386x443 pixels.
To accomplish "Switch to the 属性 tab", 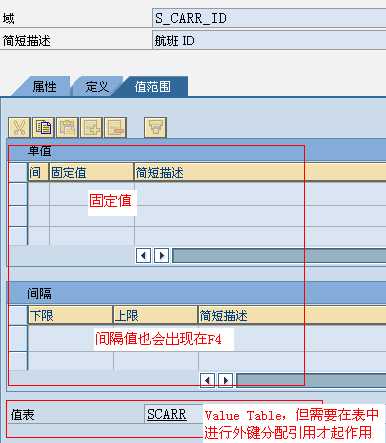I will click(44, 87).
